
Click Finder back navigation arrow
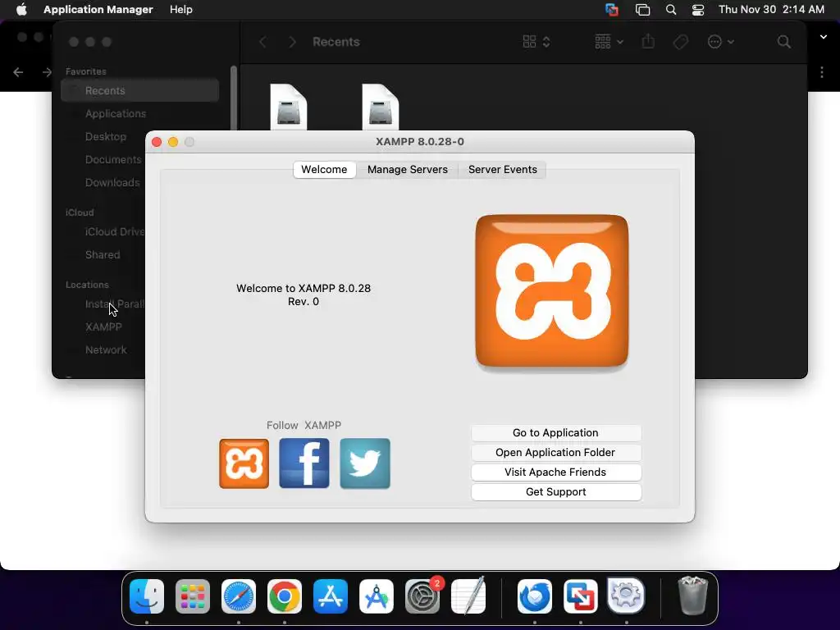pos(263,42)
